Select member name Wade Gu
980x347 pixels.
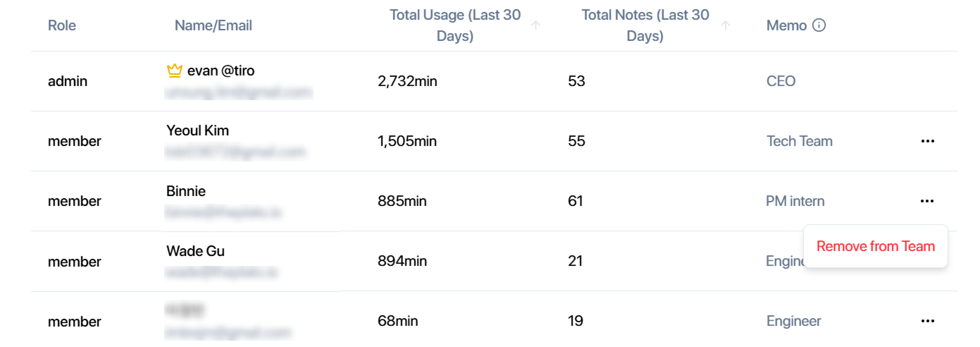click(195, 251)
